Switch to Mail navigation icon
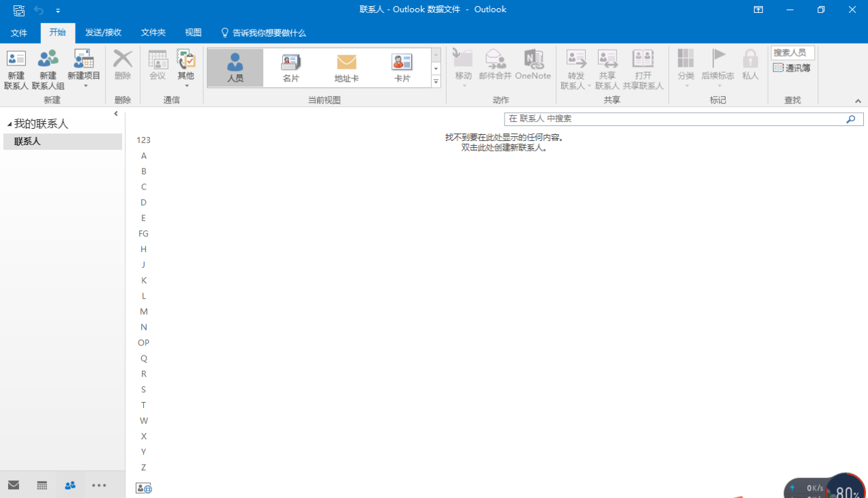The image size is (868, 498). (14, 486)
